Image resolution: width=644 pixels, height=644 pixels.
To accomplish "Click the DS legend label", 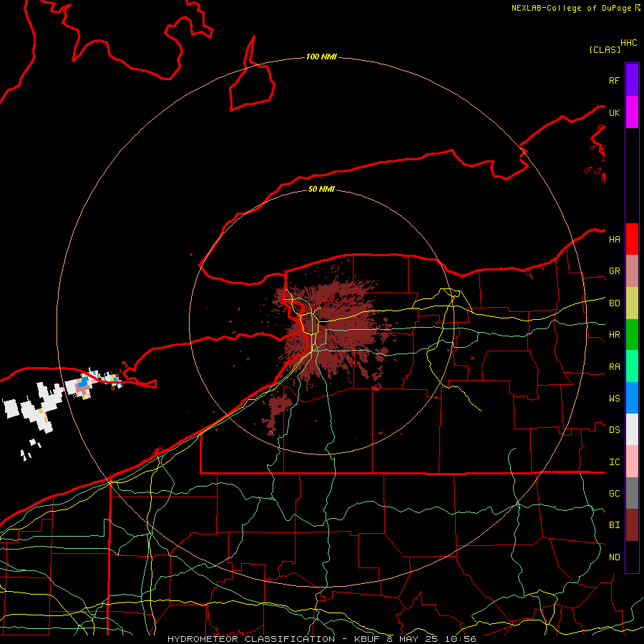I will tap(614, 430).
